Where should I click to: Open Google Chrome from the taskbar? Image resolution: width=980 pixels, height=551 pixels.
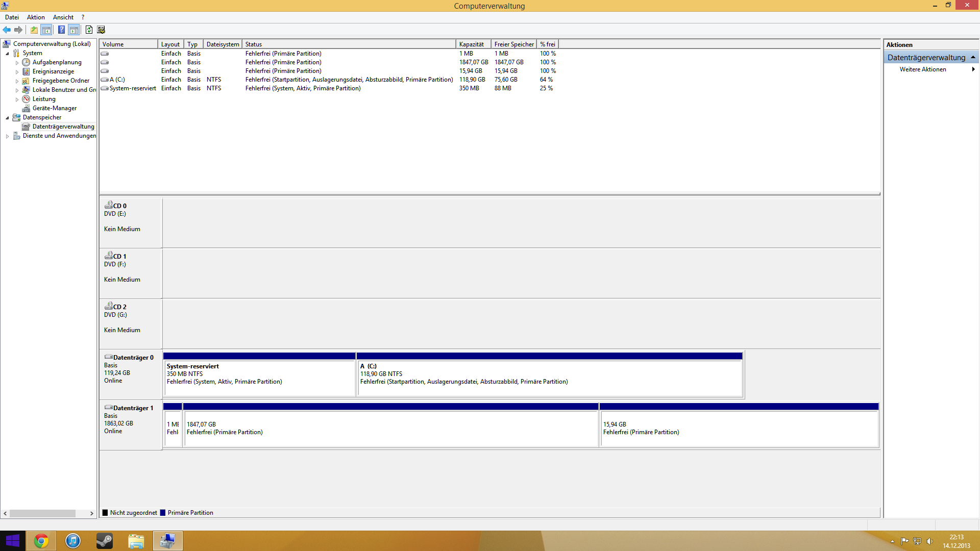[41, 541]
